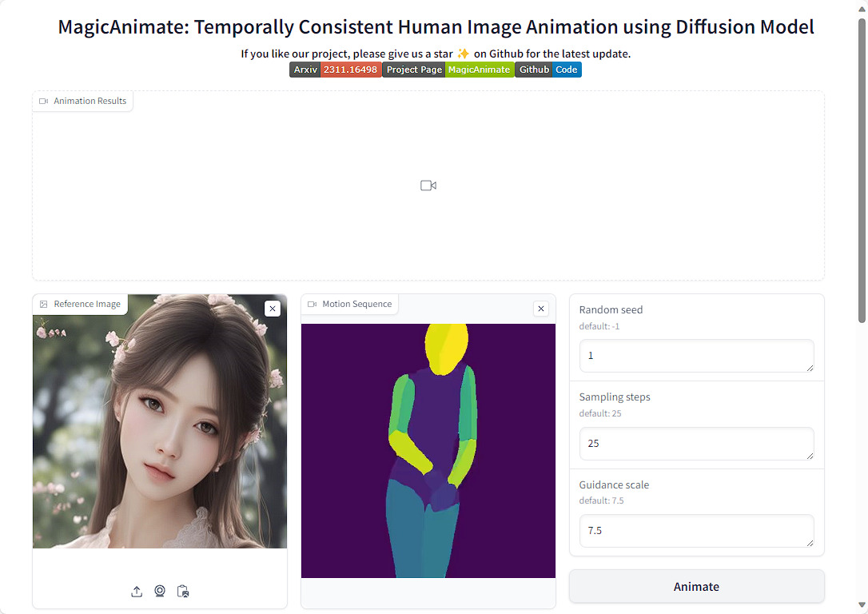Click the image icon on Reference Image label

tap(43, 304)
